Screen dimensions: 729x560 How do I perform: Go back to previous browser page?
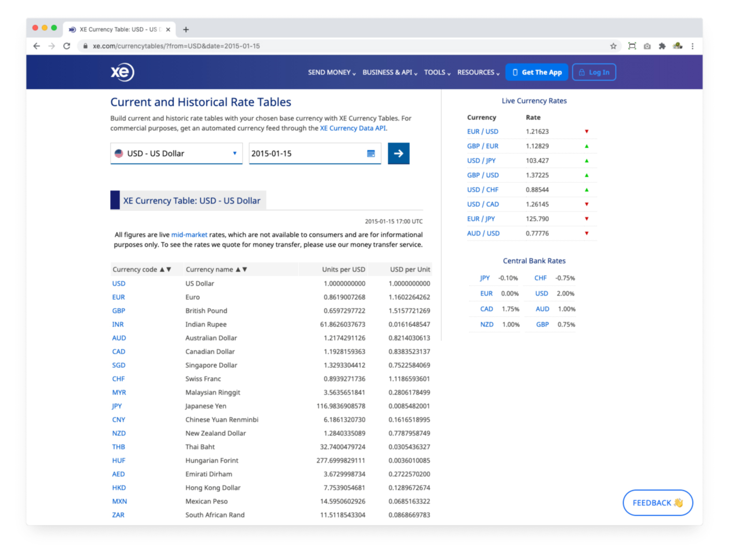(x=37, y=46)
